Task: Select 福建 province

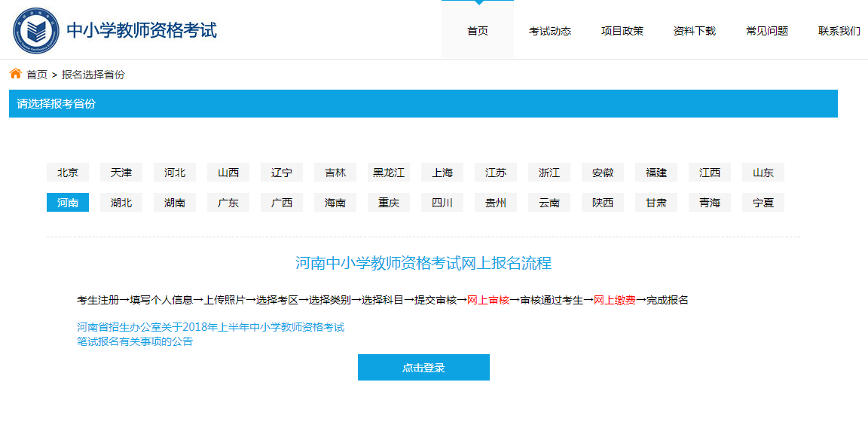Action: click(x=656, y=173)
